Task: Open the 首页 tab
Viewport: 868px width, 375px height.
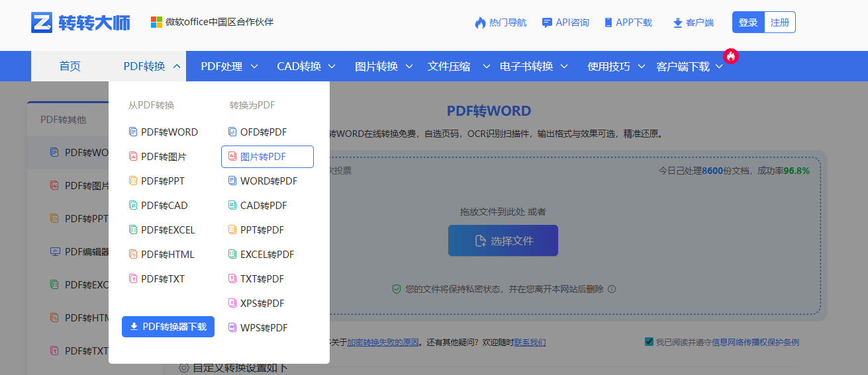Action: tap(70, 66)
